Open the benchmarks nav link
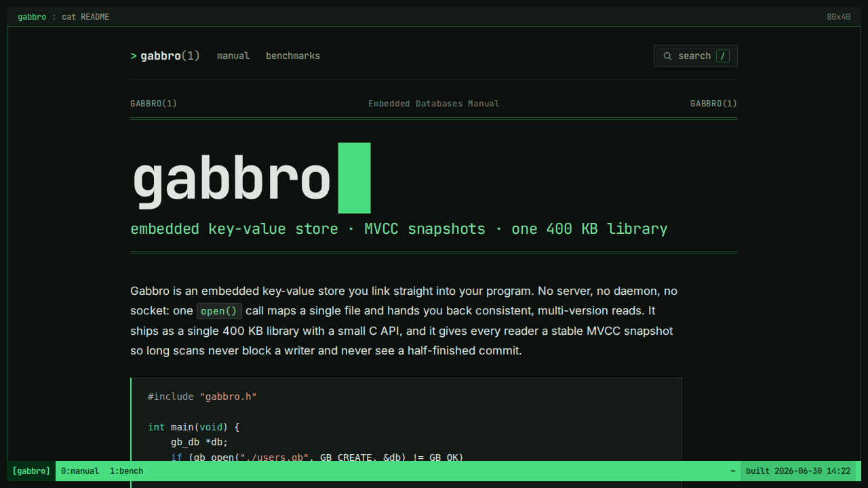868x488 pixels. click(x=293, y=56)
